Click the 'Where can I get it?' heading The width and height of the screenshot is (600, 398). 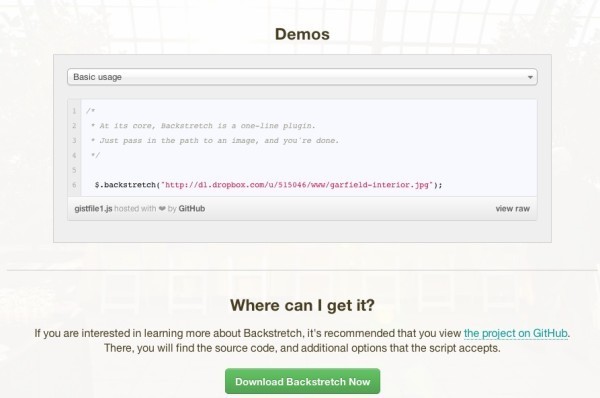coord(302,305)
